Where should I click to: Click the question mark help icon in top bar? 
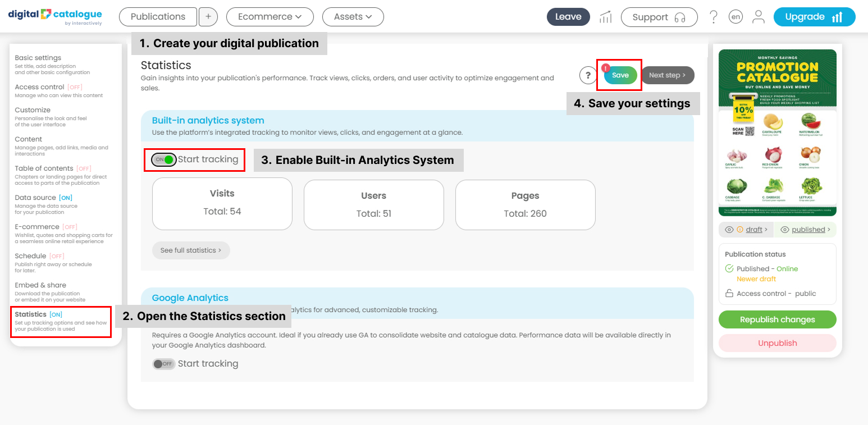click(x=714, y=17)
